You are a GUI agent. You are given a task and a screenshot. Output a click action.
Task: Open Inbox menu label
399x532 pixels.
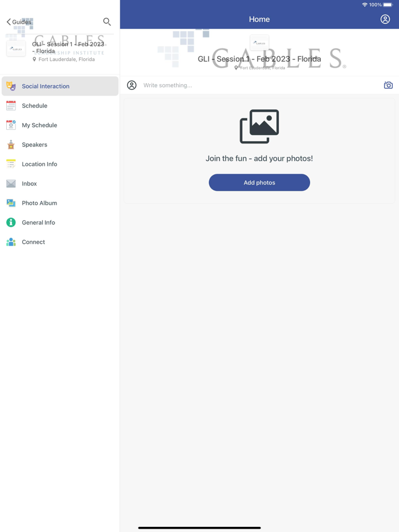pyautogui.click(x=29, y=183)
